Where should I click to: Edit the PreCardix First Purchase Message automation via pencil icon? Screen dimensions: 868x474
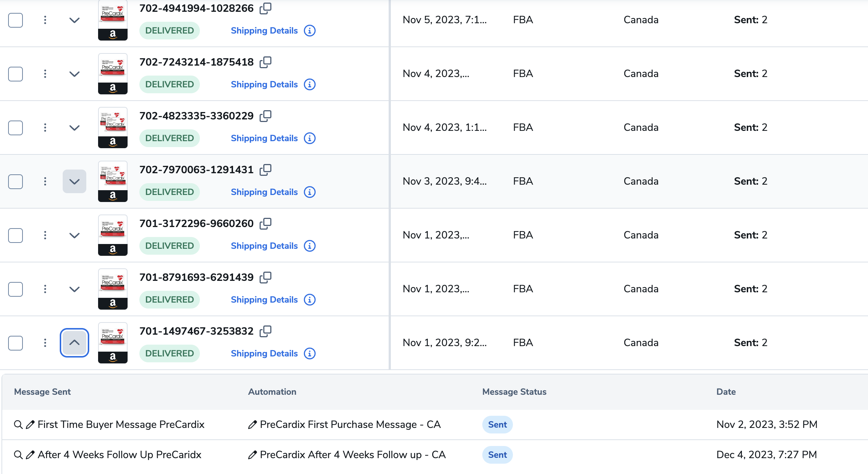[252, 424]
